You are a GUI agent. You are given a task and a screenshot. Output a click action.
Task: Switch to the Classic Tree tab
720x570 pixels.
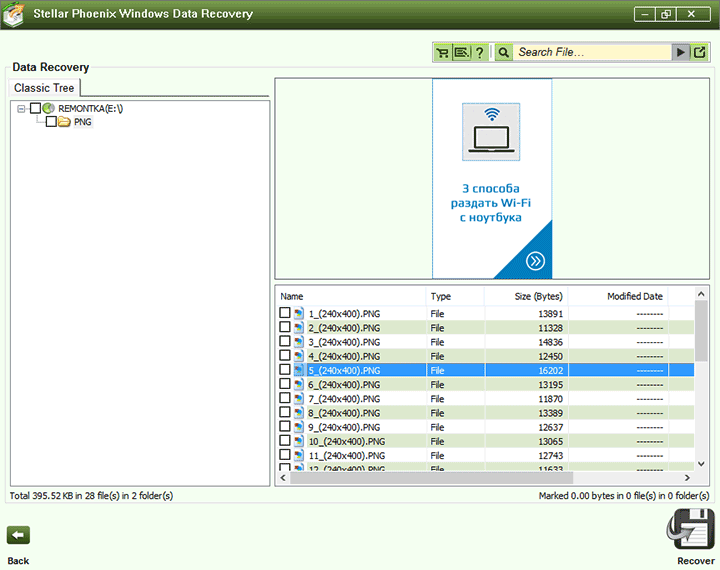click(44, 88)
